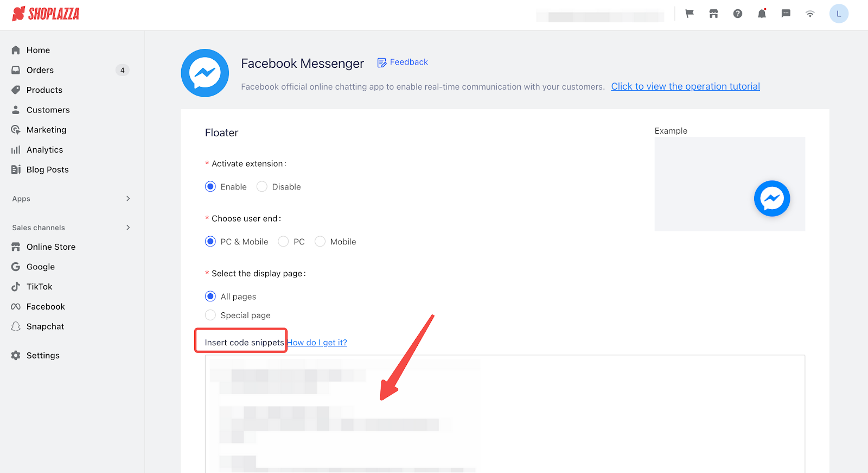Image resolution: width=868 pixels, height=473 pixels.
Task: Open the TikTok channel label
Action: 40,287
